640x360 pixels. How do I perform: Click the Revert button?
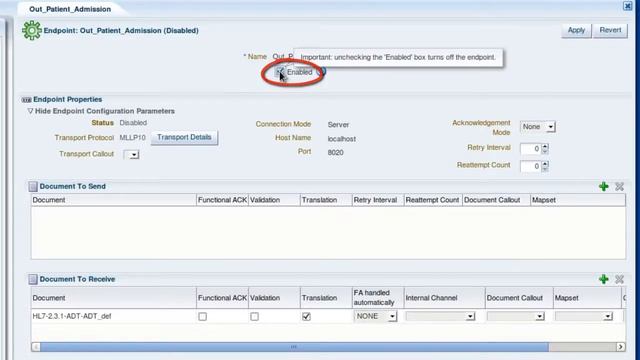pos(610,30)
